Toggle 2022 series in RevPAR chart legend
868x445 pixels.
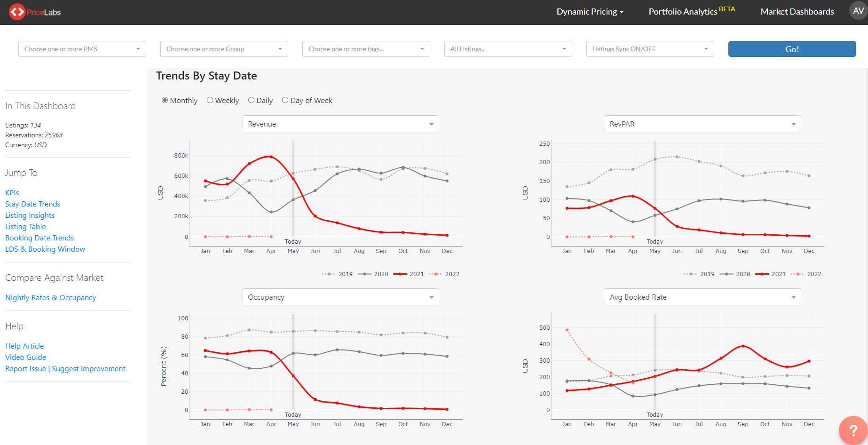(806, 274)
